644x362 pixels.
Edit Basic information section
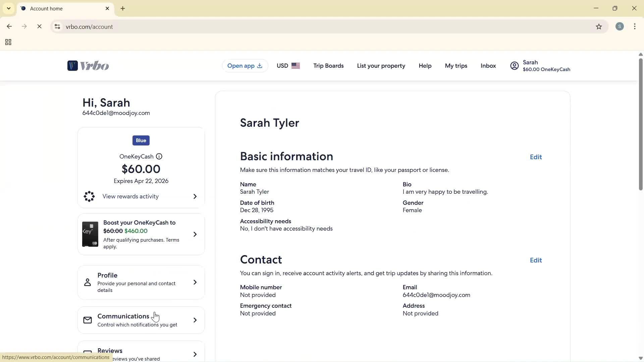coord(536,157)
